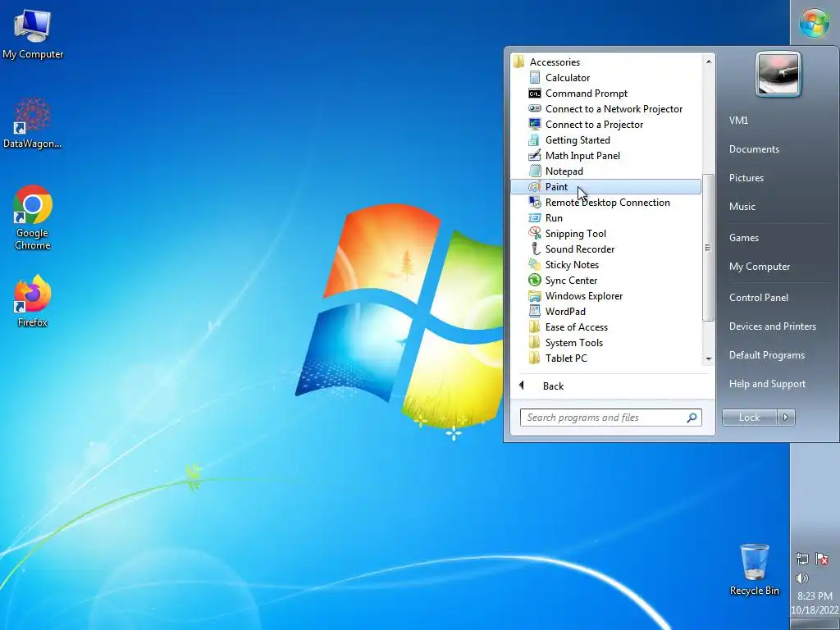Open Devices and Printers

[773, 326]
